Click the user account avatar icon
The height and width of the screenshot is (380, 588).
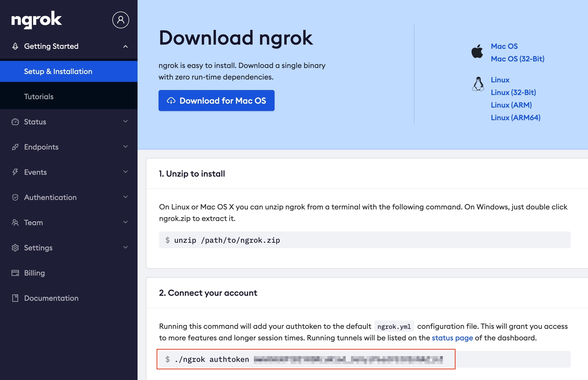(120, 20)
